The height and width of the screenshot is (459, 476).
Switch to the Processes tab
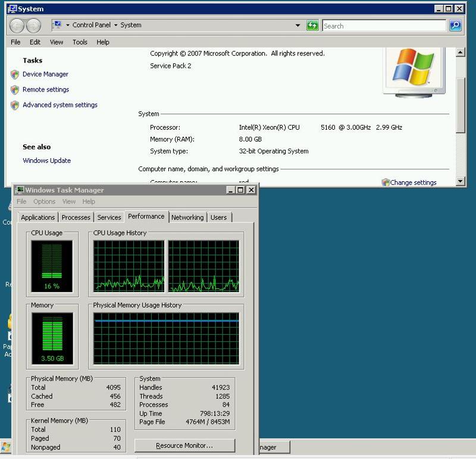tap(76, 218)
